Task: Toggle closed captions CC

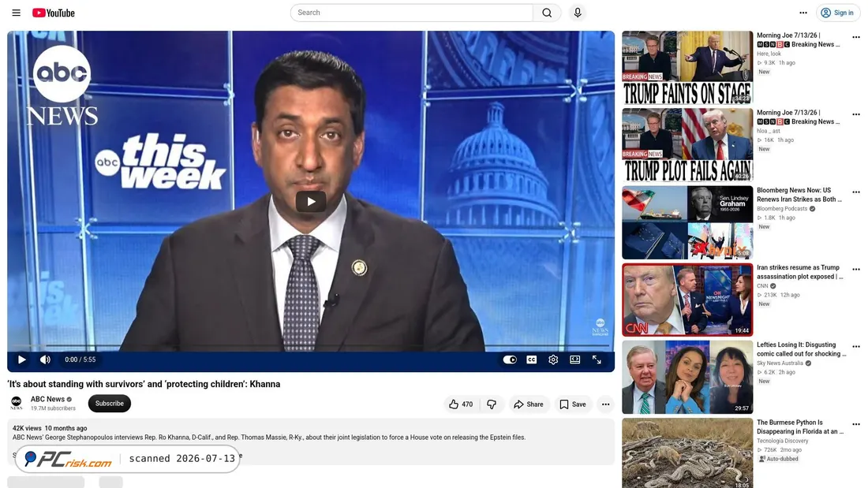Action: pos(531,359)
